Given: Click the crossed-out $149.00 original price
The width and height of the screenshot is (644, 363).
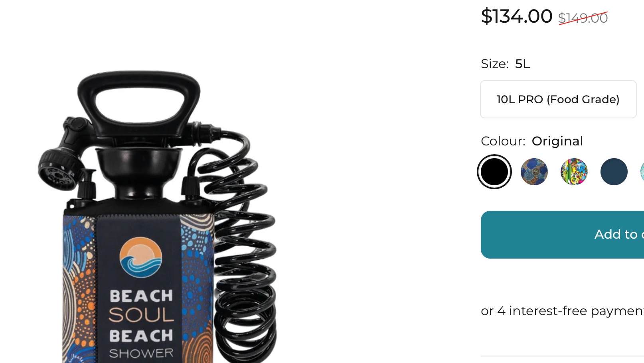Looking at the screenshot, I should click(x=583, y=18).
